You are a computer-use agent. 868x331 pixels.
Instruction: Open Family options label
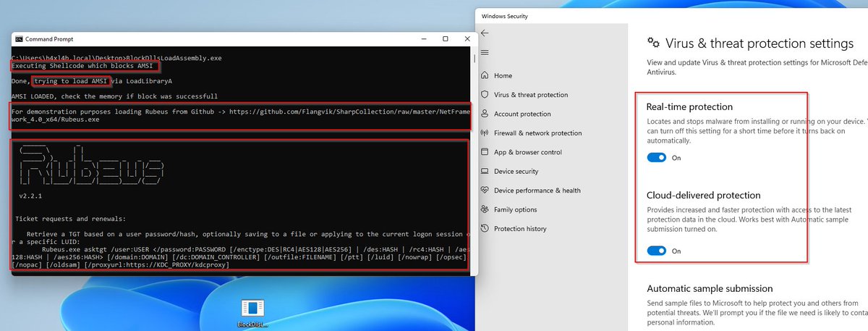pos(515,209)
